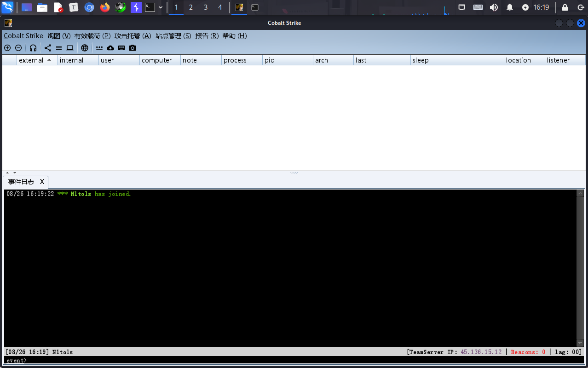
Task: Switch to pivot graph view icon
Action: (48, 48)
